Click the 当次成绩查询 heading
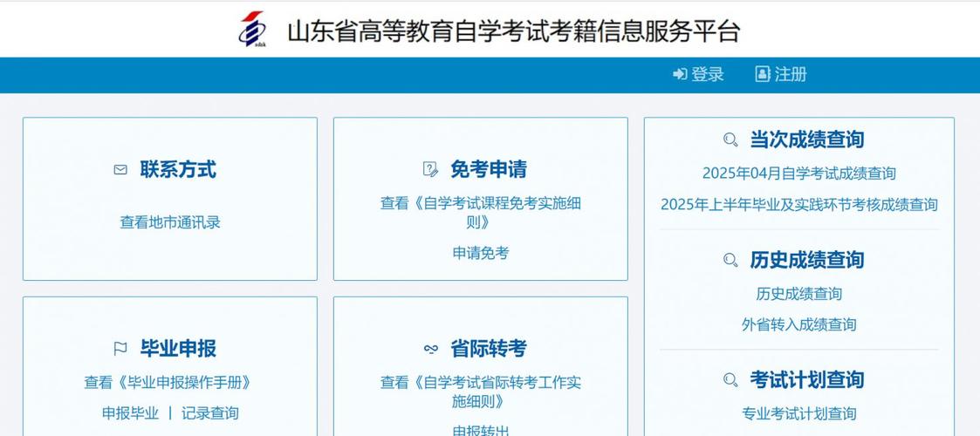This screenshot has height=436, width=980. [807, 140]
